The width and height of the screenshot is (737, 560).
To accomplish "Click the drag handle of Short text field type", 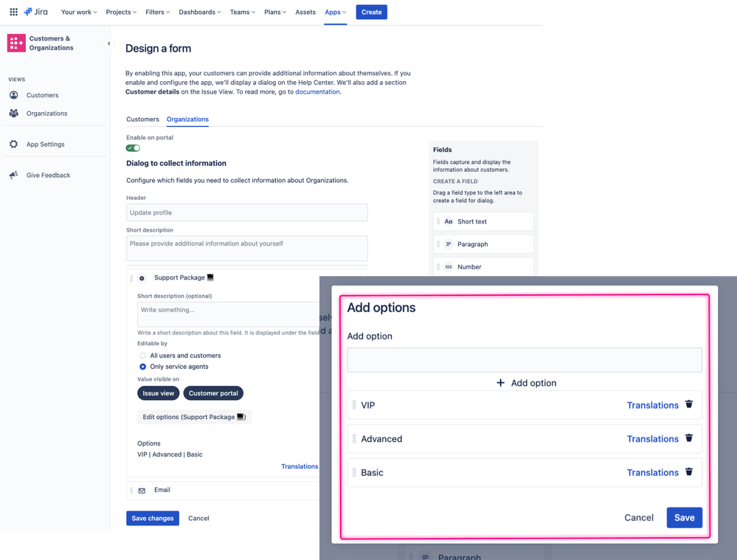I will [438, 221].
